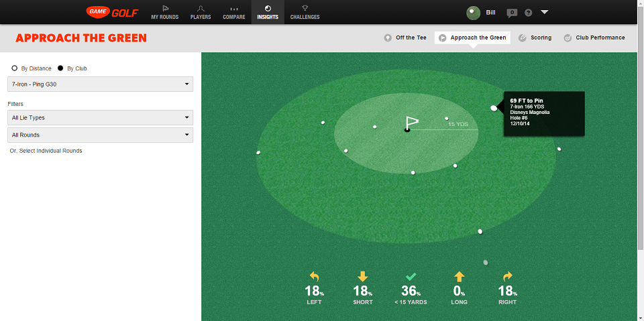The image size is (644, 321).
Task: Open the 7-Iron Ping G30 club dropdown
Action: pos(100,84)
